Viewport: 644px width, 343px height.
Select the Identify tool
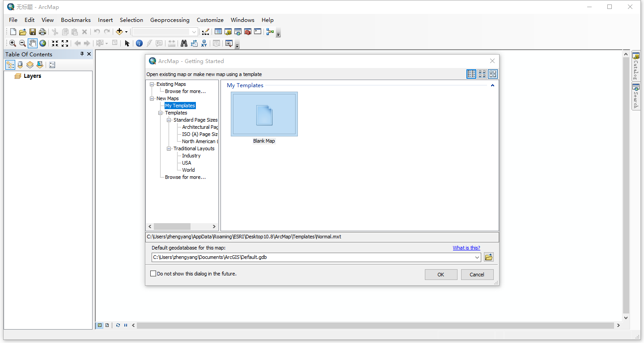pos(139,43)
